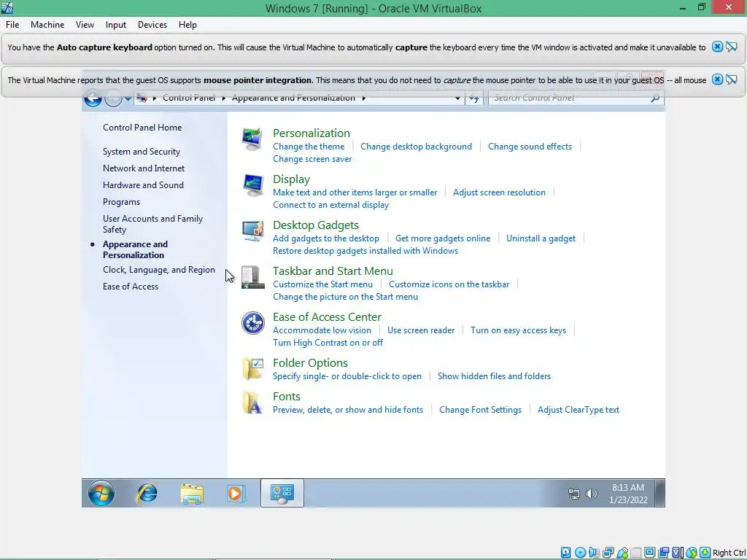Open Network and Internet category
Viewport: 747px width, 560px height.
click(144, 168)
